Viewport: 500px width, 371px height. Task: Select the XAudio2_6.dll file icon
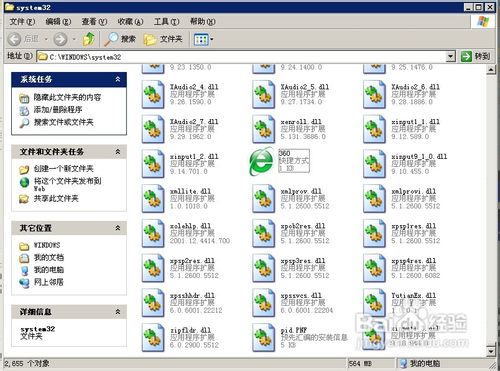click(374, 94)
